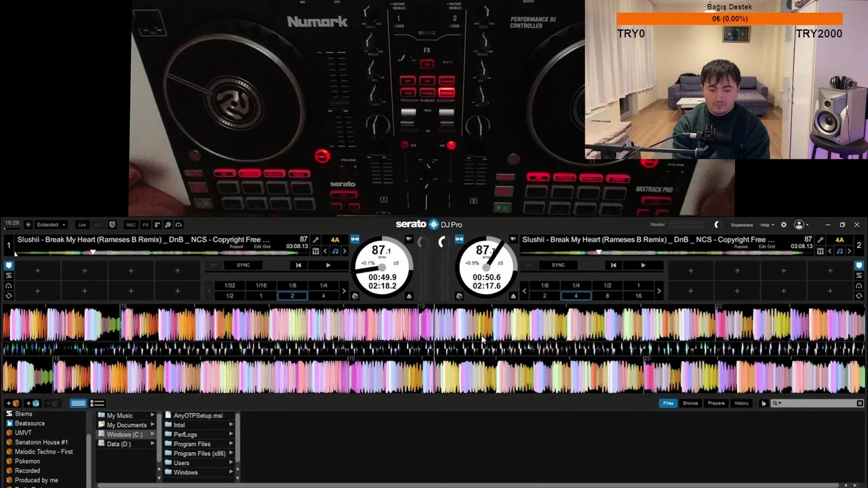Click the 4A key display on deck 1
Viewport: 868px width, 488px height.
pyautogui.click(x=335, y=240)
